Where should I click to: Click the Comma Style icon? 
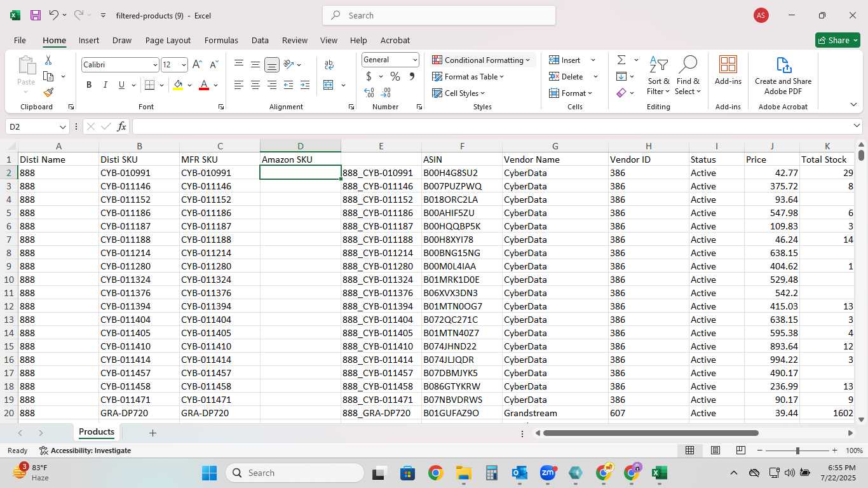[412, 77]
